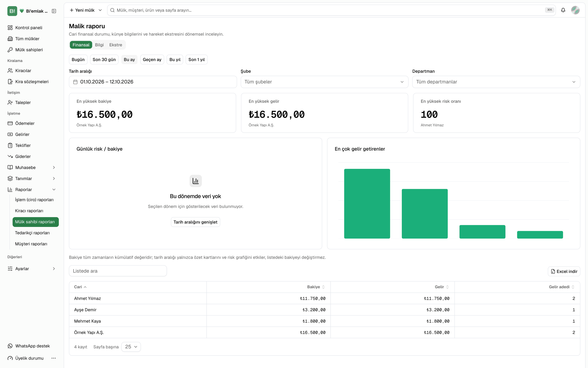Sort table by Gelir adedi

[561, 287]
